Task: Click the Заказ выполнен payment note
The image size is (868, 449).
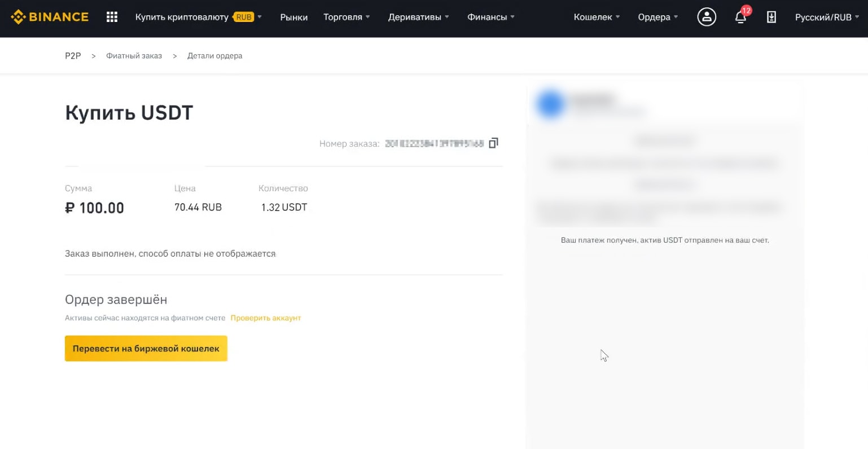Action: point(170,254)
